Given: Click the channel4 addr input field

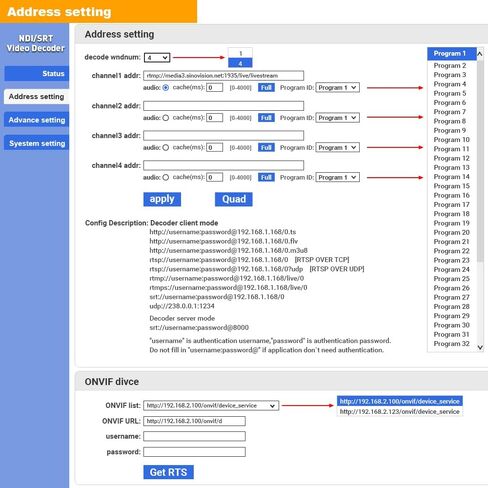Looking at the screenshot, I should tap(224, 165).
